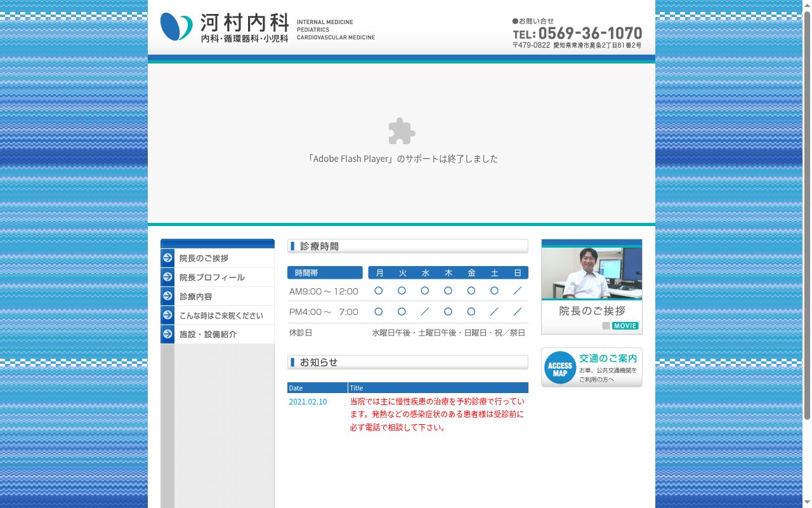Click the Flash plugin puzzle-piece icon
Image resolution: width=812 pixels, height=508 pixels.
coord(402,131)
